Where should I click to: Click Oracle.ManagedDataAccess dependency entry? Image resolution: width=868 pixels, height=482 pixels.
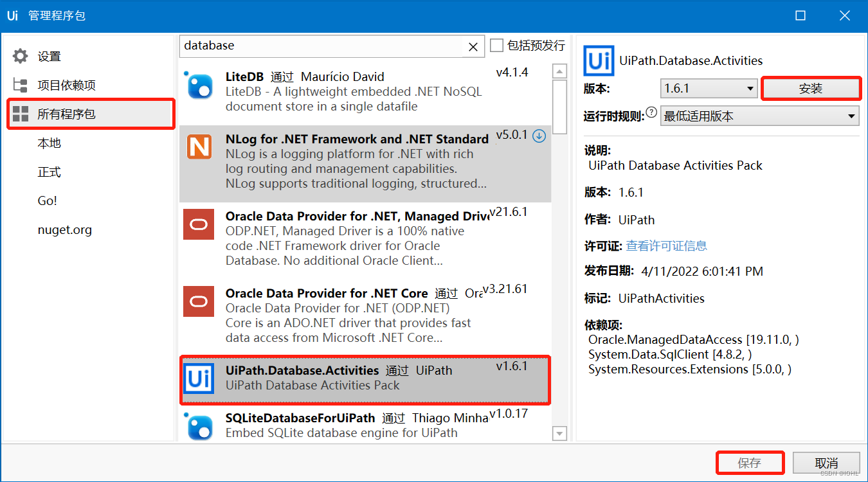(694, 339)
